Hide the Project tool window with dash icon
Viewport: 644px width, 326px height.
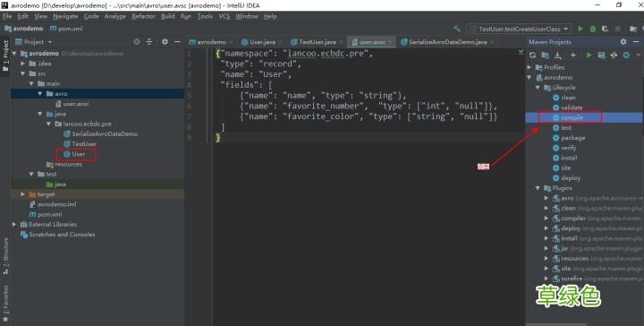point(177,42)
